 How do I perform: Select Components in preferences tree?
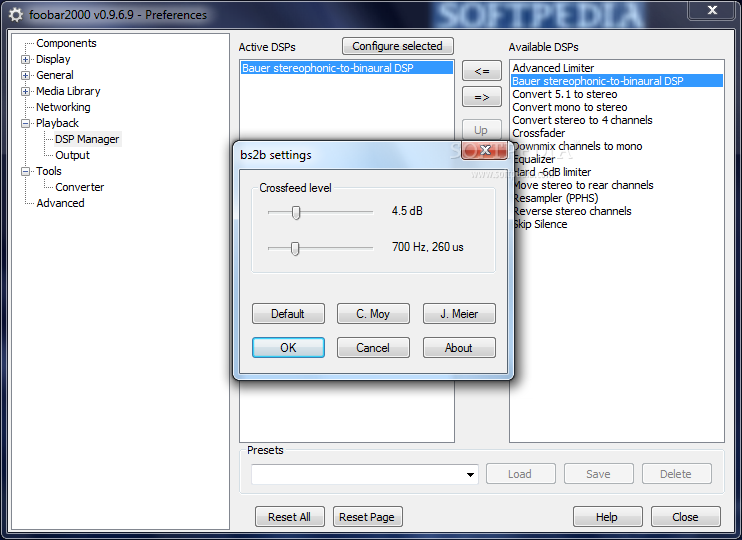66,43
